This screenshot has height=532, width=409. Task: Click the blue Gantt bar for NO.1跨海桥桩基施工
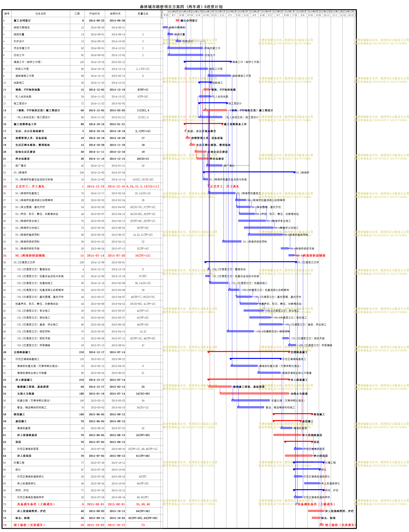click(222, 193)
